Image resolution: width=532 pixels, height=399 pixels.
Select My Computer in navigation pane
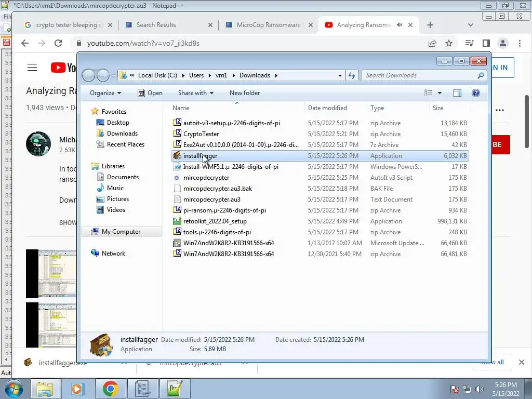[121, 231]
